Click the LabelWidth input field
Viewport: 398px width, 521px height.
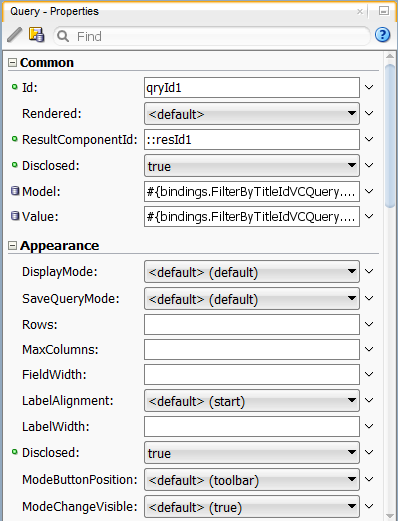[252, 426]
